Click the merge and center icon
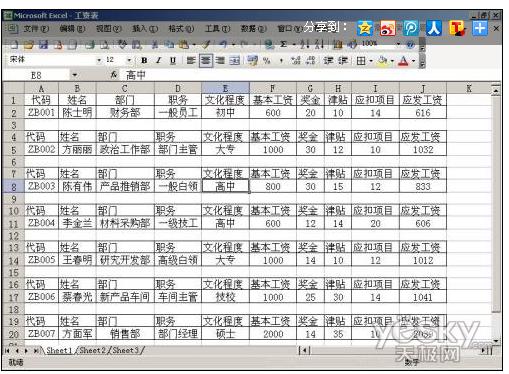 pyautogui.click(x=235, y=60)
